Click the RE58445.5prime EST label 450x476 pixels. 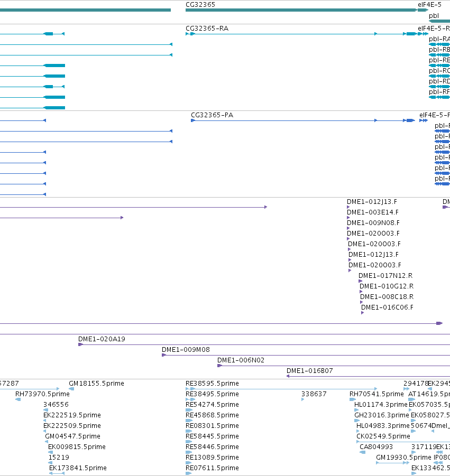[212, 436]
